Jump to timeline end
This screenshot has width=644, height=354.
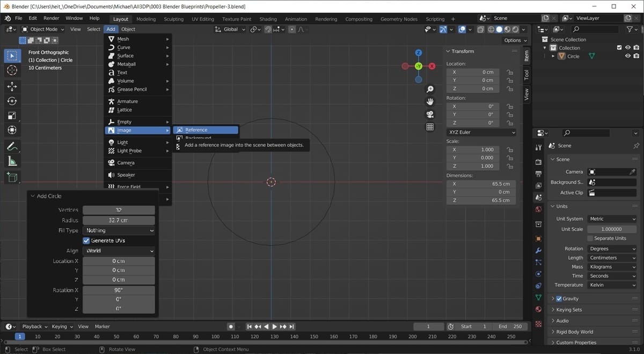(292, 326)
